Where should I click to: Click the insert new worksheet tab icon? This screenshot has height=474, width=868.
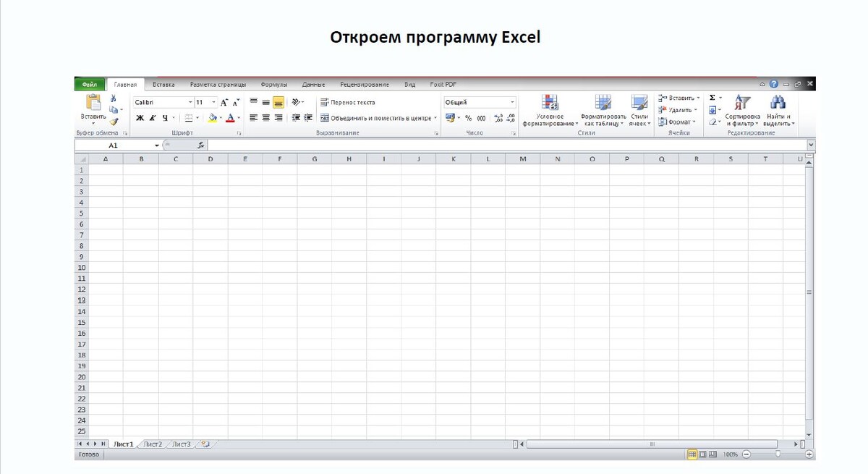click(x=205, y=444)
